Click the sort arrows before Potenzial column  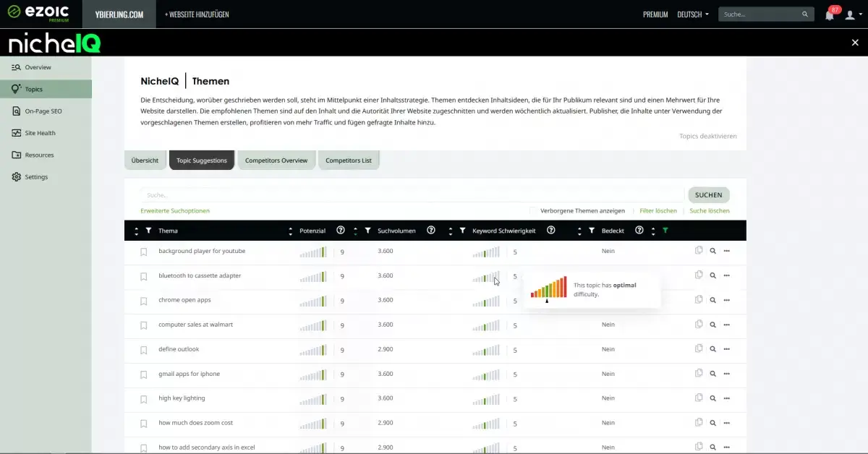coord(290,231)
